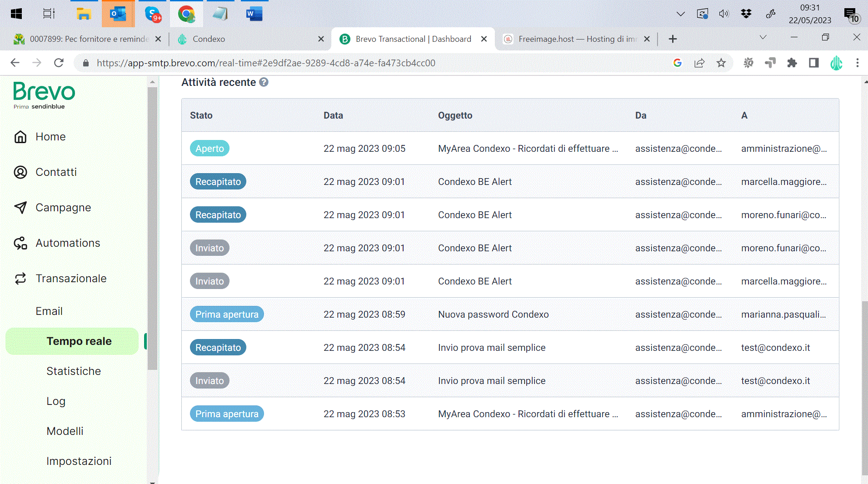
Task: Open Word from the taskbar
Action: point(254,14)
